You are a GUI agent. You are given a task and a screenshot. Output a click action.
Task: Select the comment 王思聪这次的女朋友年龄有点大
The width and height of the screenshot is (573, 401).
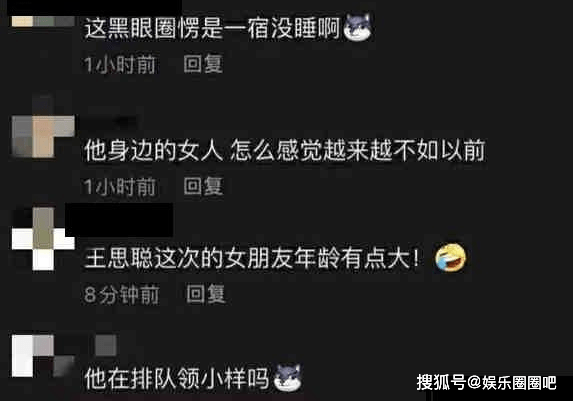[x=252, y=258]
